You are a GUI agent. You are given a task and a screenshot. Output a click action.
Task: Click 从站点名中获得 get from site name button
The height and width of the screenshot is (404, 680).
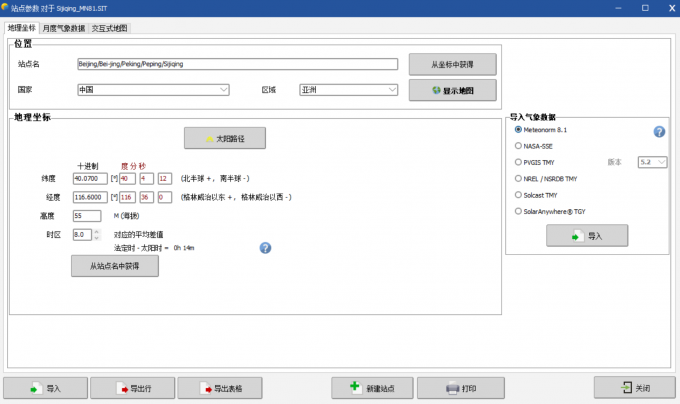(x=115, y=266)
